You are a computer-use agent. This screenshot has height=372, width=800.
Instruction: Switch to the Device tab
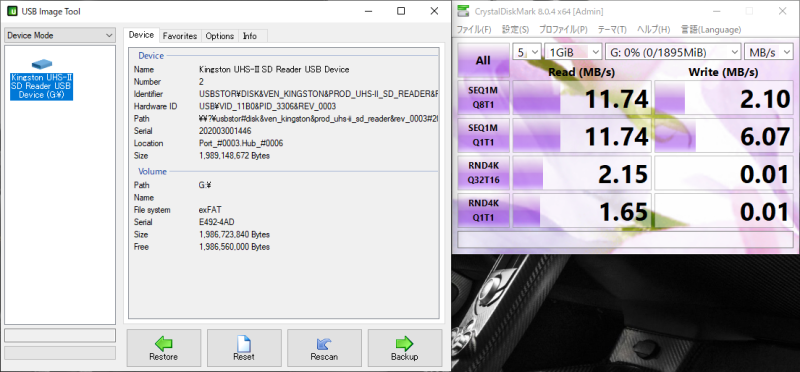coord(141,35)
